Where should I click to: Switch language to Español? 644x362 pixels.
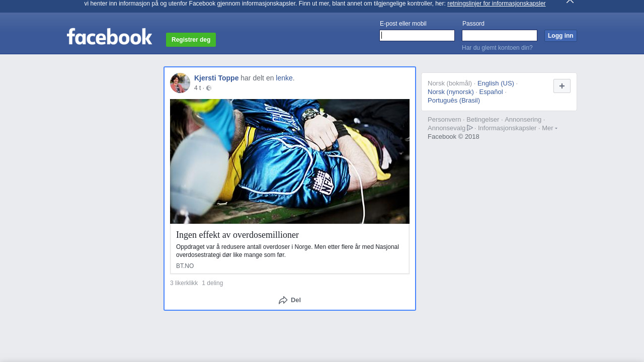491,92
